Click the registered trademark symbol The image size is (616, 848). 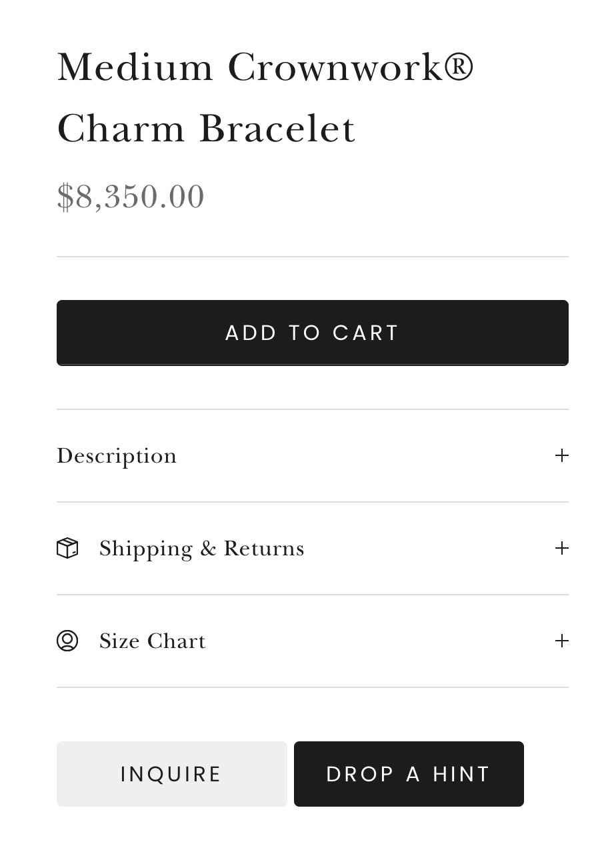point(459,67)
